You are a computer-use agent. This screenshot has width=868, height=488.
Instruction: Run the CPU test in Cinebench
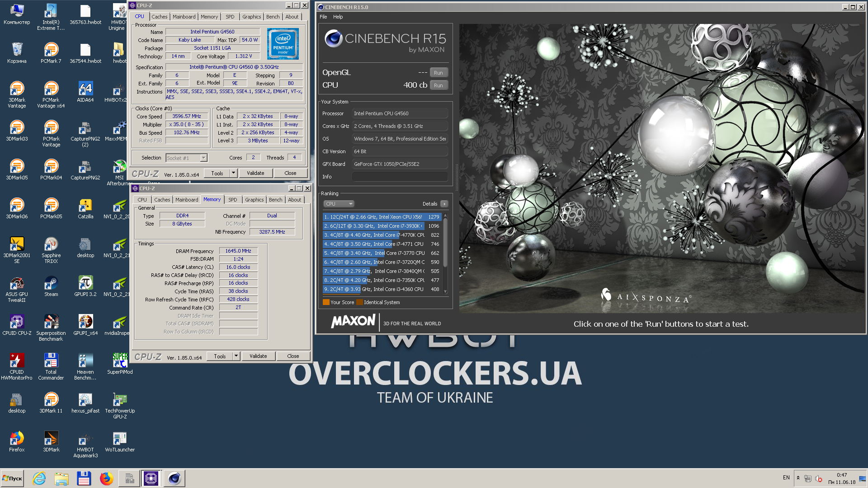439,85
